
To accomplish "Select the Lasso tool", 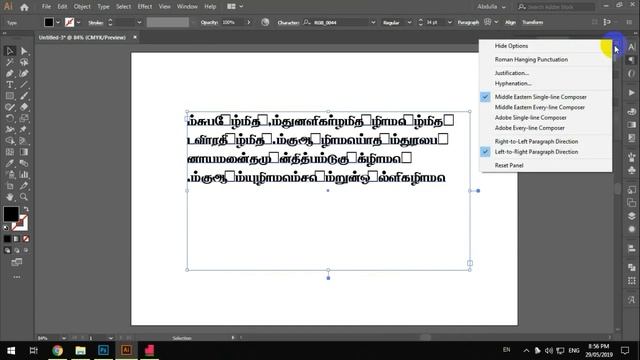I will [x=24, y=62].
